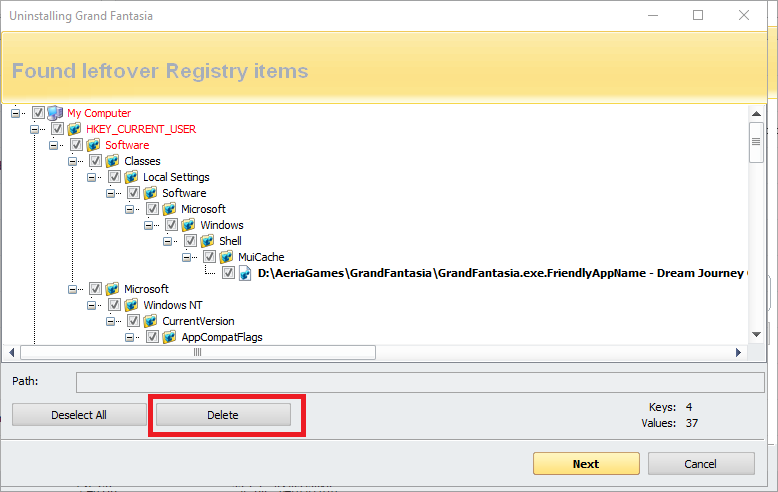Toggle the AppCompatFlags checkbox
Image resolution: width=778 pixels, height=492 pixels.
(x=152, y=337)
